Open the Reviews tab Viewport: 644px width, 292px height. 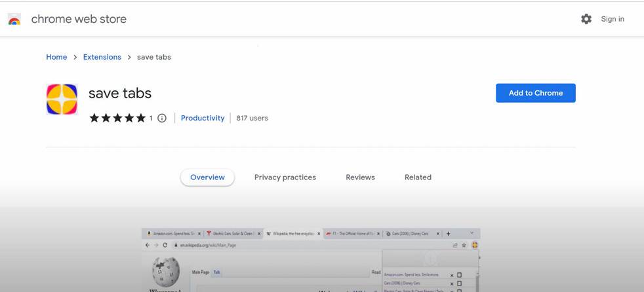coord(360,177)
